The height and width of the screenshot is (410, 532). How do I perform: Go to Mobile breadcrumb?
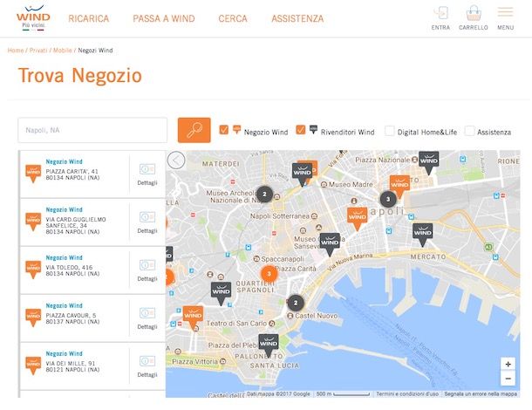click(63, 51)
